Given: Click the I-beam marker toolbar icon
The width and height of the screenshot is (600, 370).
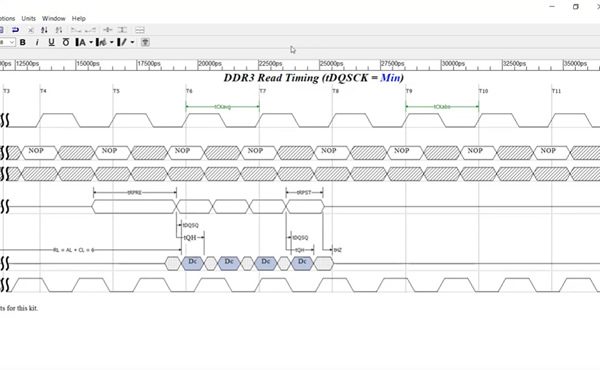Looking at the screenshot, I should pyautogui.click(x=122, y=30).
